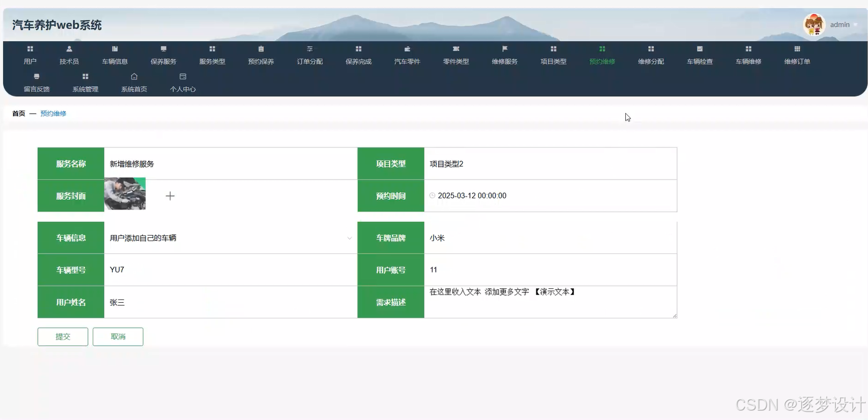Click into the 需求描述 textarea

tap(550, 302)
